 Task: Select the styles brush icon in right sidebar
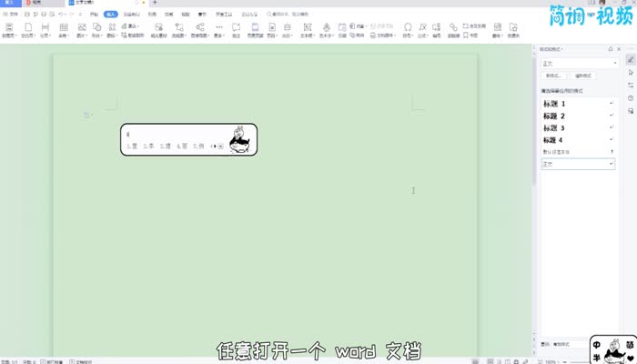(x=630, y=60)
